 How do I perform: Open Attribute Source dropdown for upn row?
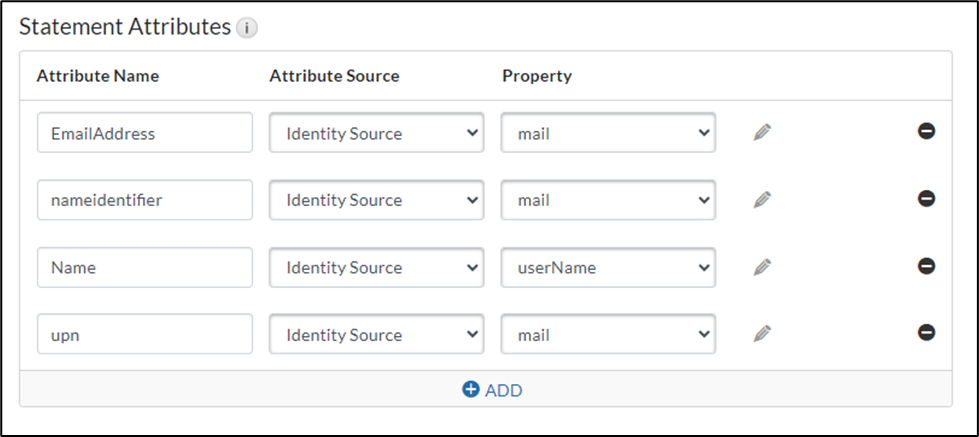click(x=376, y=334)
